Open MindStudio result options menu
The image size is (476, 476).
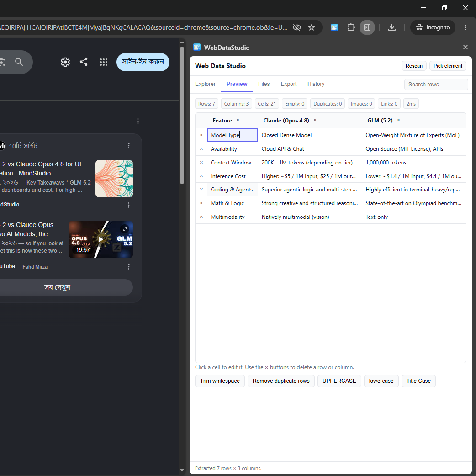click(x=129, y=205)
